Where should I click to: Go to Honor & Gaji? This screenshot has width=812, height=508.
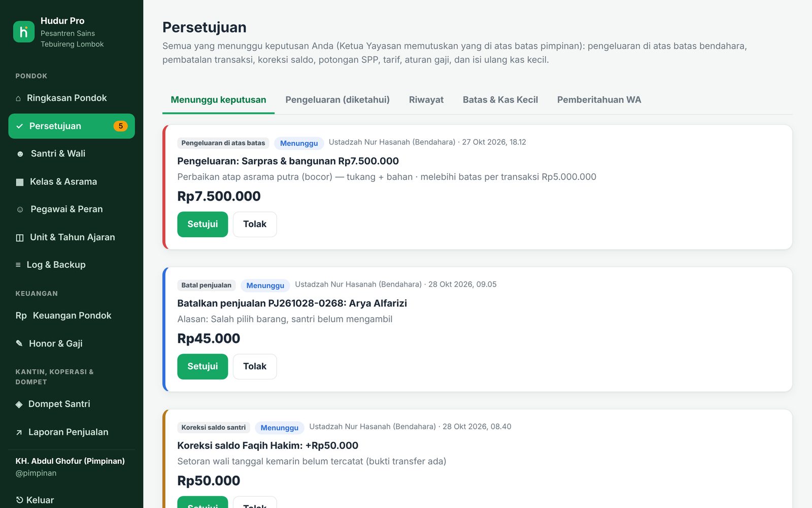click(x=72, y=343)
